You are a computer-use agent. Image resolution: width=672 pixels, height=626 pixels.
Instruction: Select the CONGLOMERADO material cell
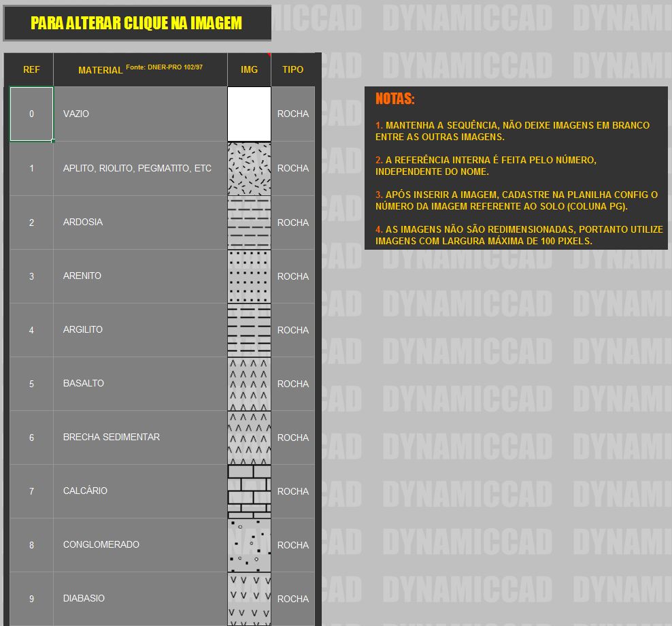(140, 545)
